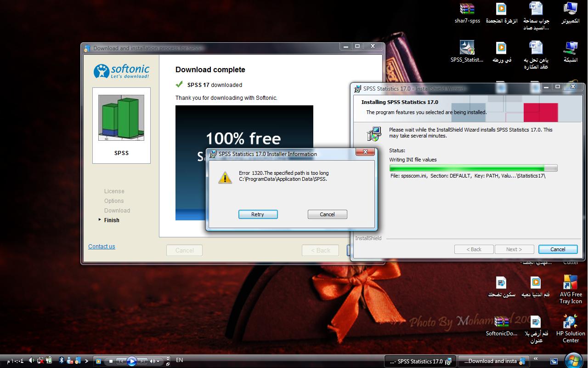Switch to Download and insta... taskbar button
Screen dimensions: 588x368
(x=494, y=361)
